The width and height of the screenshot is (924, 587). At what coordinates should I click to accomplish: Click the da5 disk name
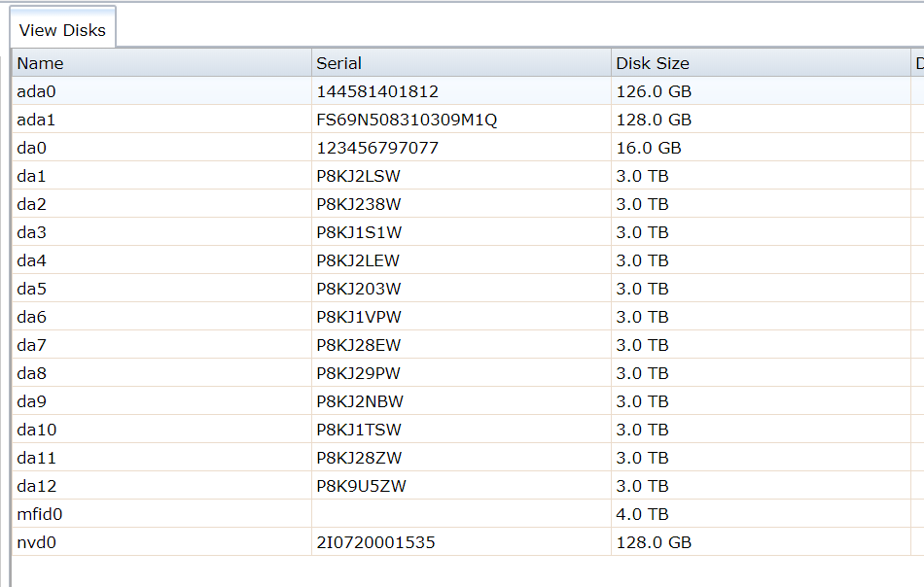[32, 289]
